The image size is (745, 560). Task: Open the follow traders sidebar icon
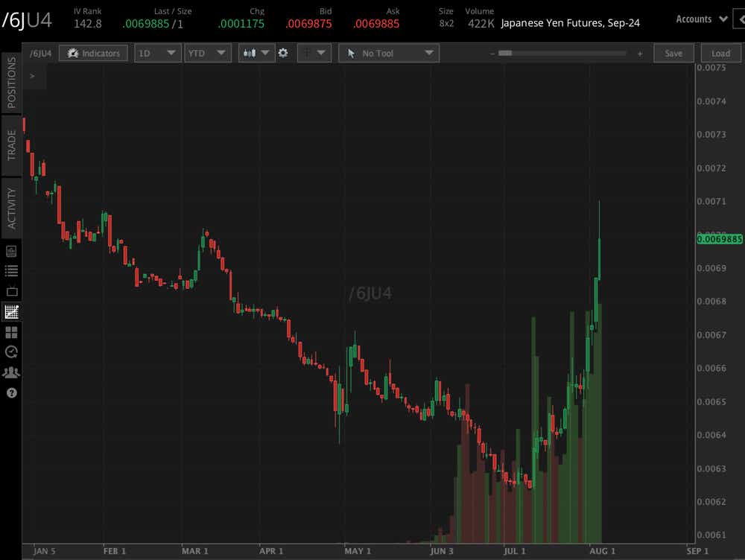(11, 372)
